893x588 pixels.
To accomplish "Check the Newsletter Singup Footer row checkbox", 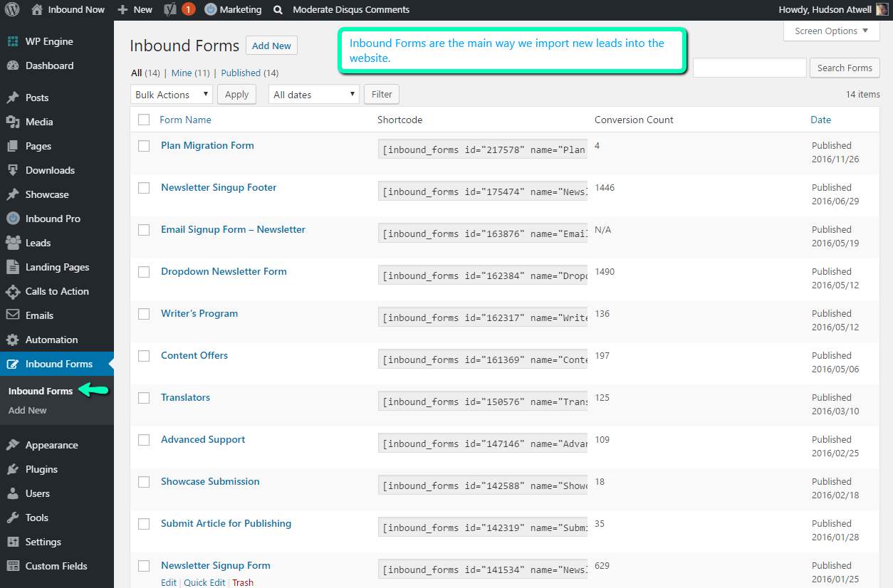I will pyautogui.click(x=144, y=188).
